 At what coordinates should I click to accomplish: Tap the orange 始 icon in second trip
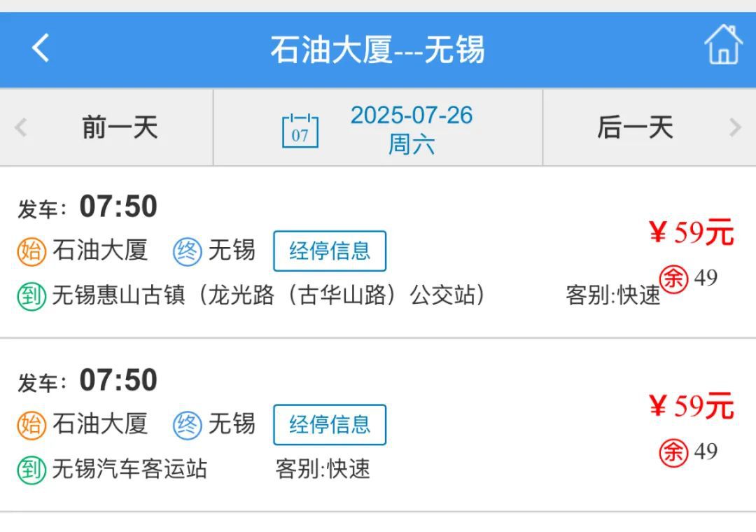coord(31,426)
